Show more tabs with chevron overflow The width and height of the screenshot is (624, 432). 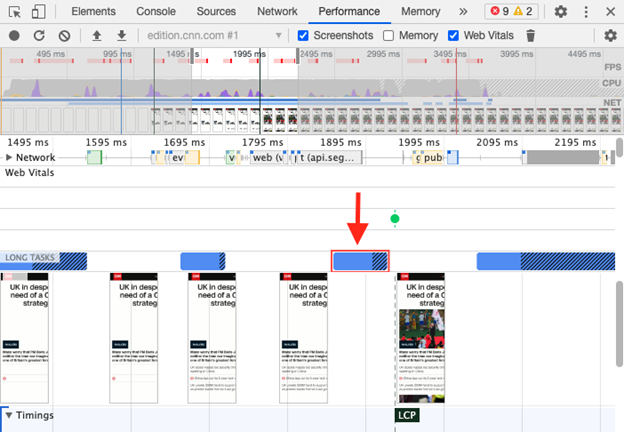(462, 12)
